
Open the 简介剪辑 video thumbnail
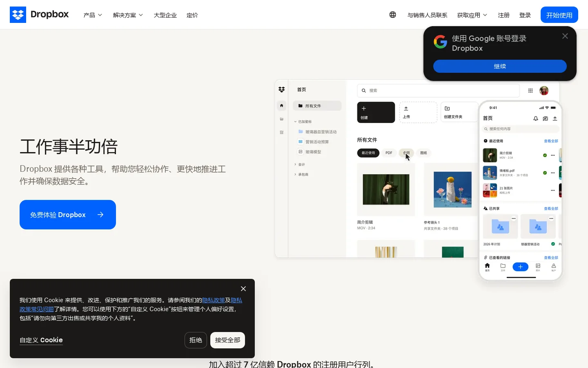click(x=386, y=189)
